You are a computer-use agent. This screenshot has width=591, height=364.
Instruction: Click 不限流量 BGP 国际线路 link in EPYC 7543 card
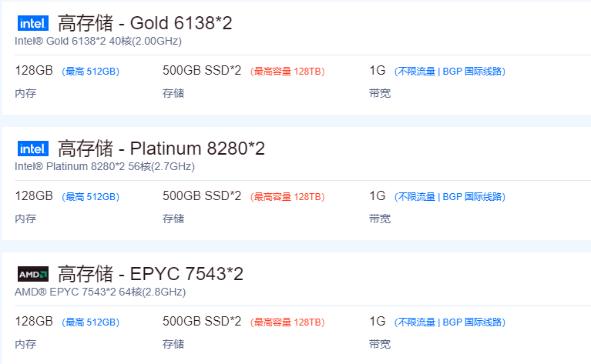point(450,322)
